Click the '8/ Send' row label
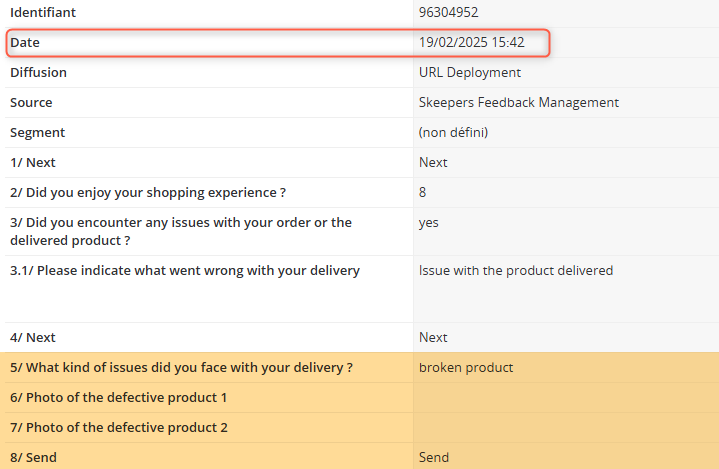The height and width of the screenshot is (469, 719). point(33,457)
